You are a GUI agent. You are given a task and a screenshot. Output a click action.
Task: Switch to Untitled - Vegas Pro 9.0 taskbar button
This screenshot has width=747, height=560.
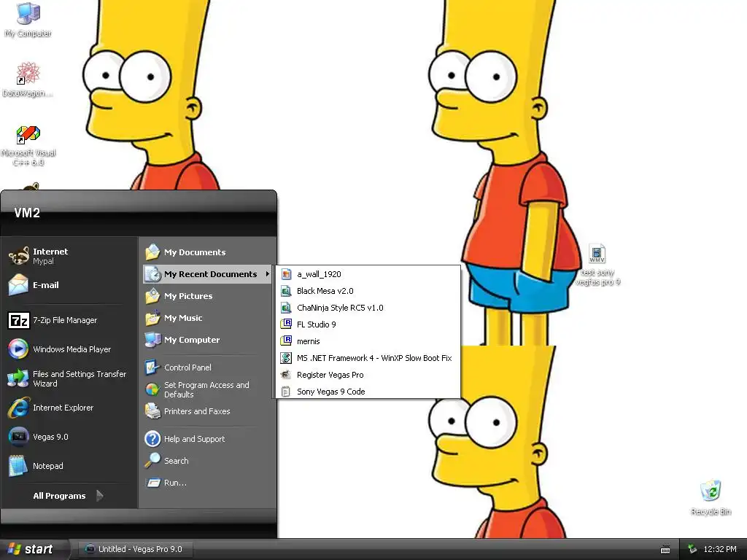(134, 549)
